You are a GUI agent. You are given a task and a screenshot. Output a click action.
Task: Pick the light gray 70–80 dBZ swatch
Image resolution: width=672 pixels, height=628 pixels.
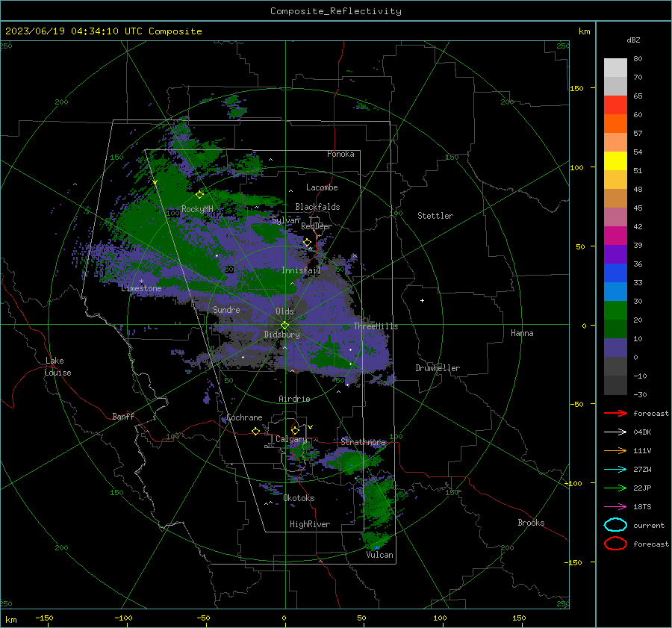coord(615,68)
